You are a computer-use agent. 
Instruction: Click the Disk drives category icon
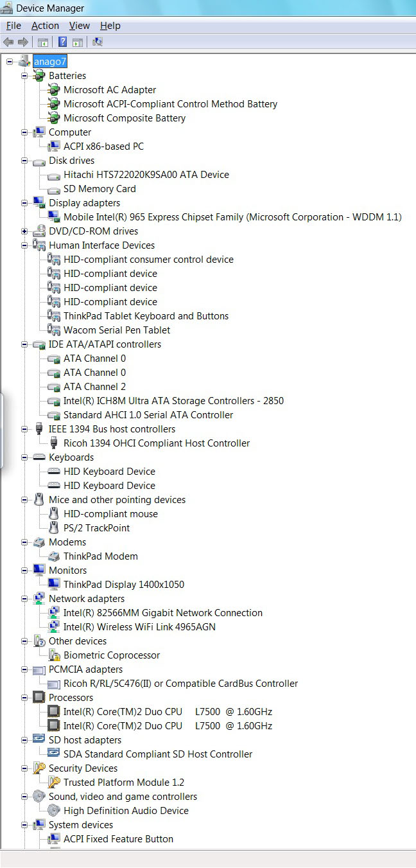click(x=39, y=161)
